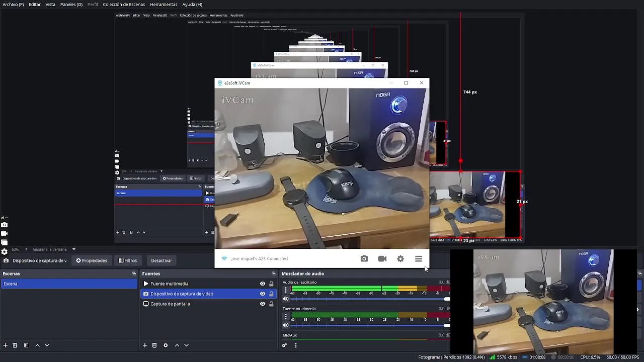
Task: Lock Dispositivo de captura de video source
Action: [x=271, y=294]
